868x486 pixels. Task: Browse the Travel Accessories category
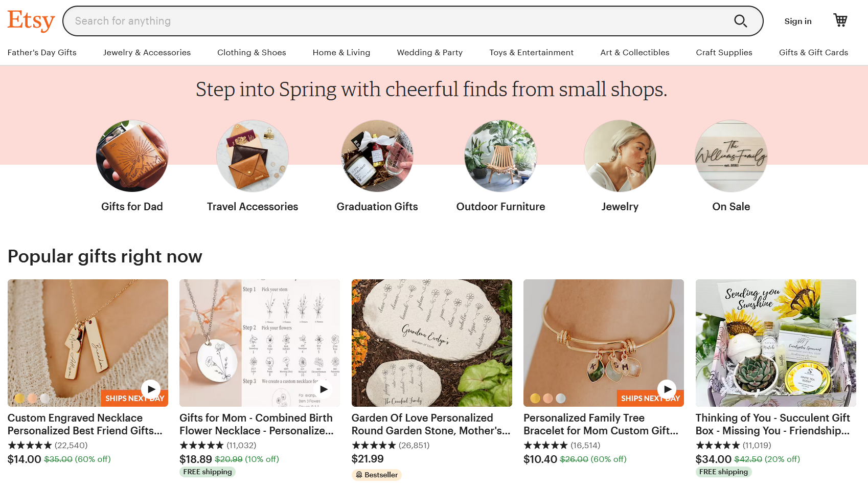(253, 156)
